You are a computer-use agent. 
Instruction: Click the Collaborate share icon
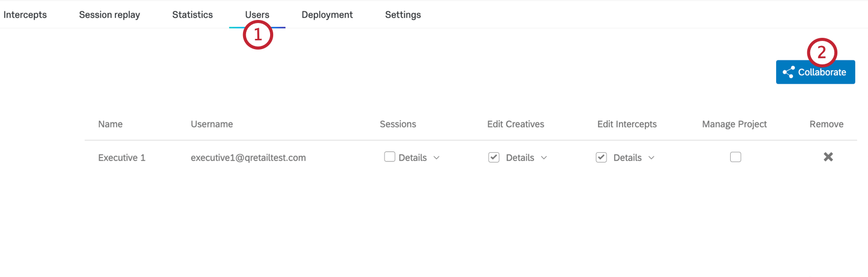(x=788, y=72)
